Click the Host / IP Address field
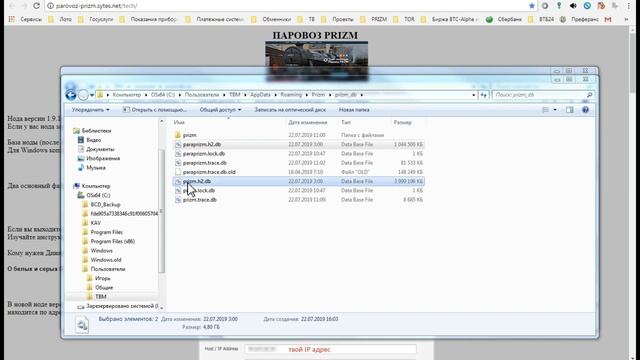Image resolution: width=640 pixels, height=360 pixels. pos(331,349)
